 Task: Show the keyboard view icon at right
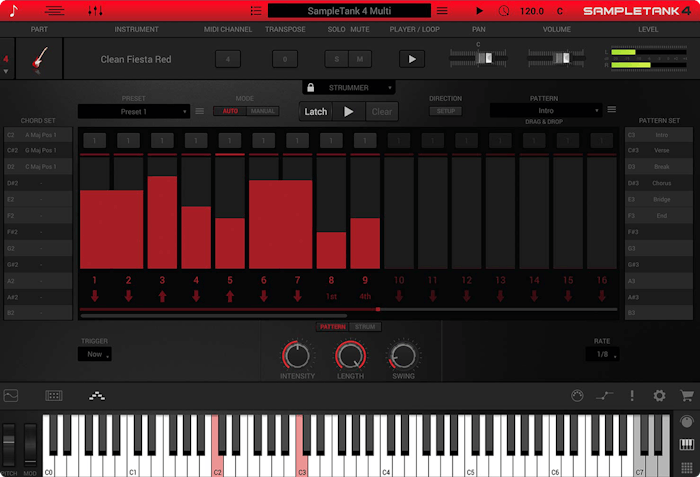(x=687, y=444)
